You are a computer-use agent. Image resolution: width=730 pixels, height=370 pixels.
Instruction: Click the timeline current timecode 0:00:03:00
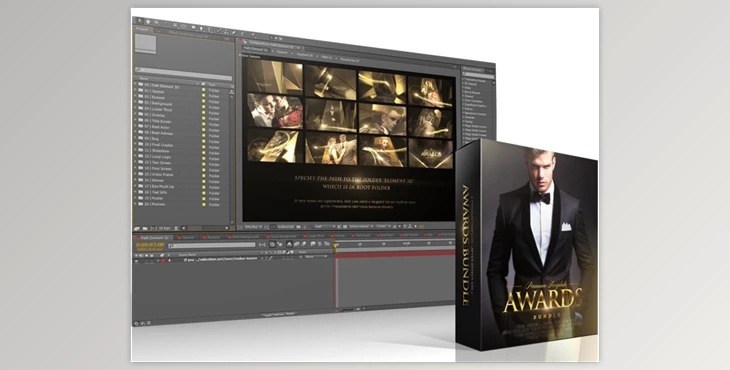[x=150, y=244]
